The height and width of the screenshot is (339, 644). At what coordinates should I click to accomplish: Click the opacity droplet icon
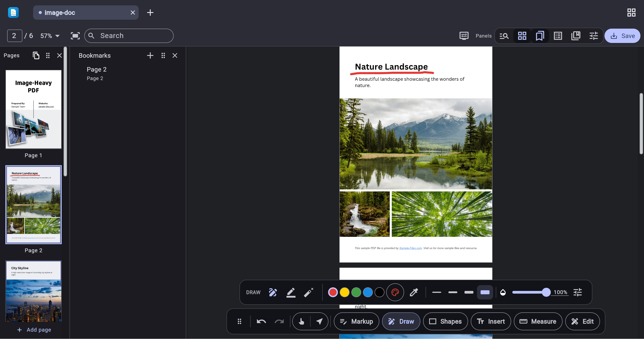(x=503, y=292)
